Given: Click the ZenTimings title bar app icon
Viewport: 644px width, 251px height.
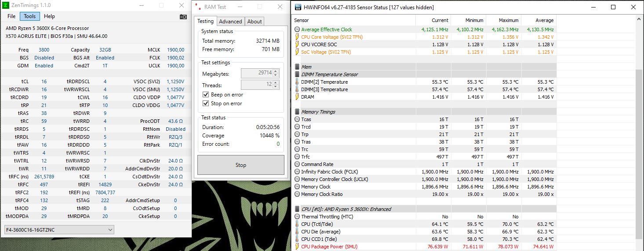Looking at the screenshot, I should 6,5.
